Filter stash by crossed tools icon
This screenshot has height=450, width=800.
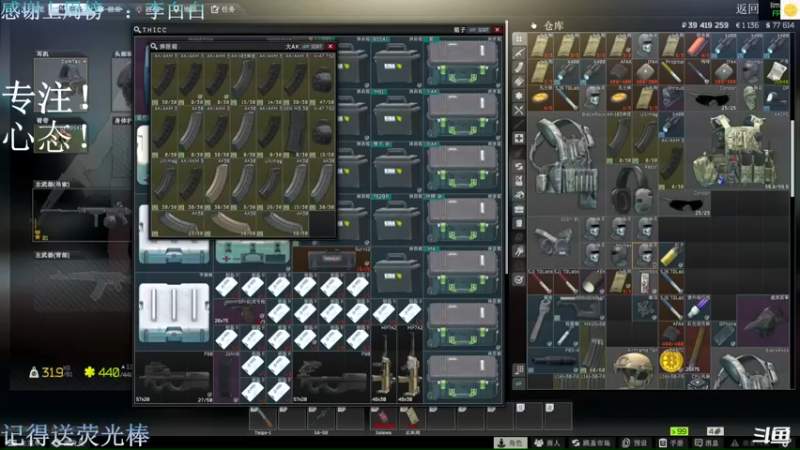click(519, 110)
